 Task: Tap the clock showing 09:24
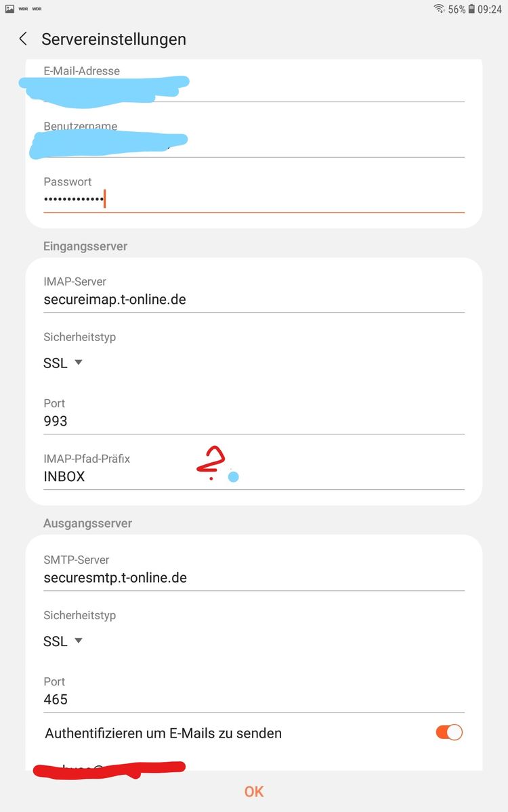pos(489,9)
